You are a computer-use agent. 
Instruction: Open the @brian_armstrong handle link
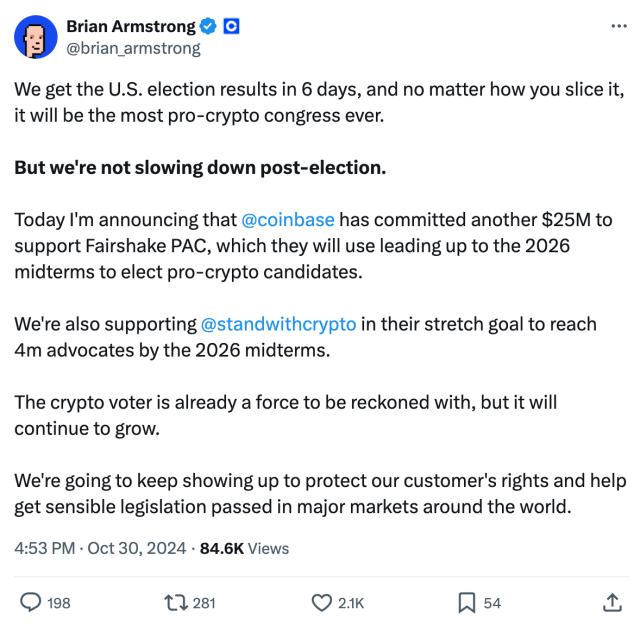[133, 47]
